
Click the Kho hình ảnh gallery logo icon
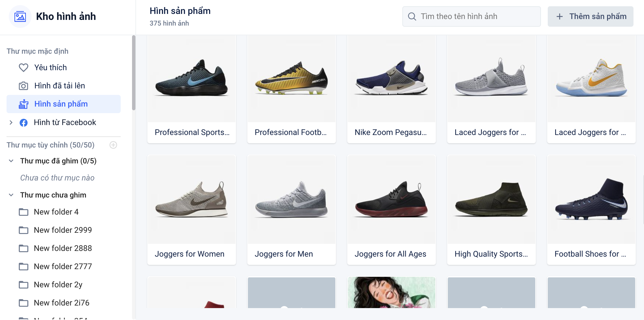20,16
